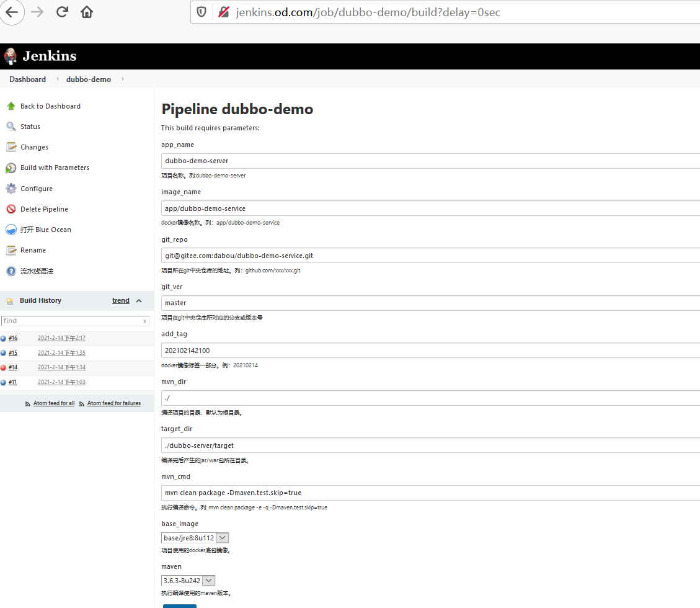
Task: Collapse the Build History panel chevron
Action: click(139, 301)
